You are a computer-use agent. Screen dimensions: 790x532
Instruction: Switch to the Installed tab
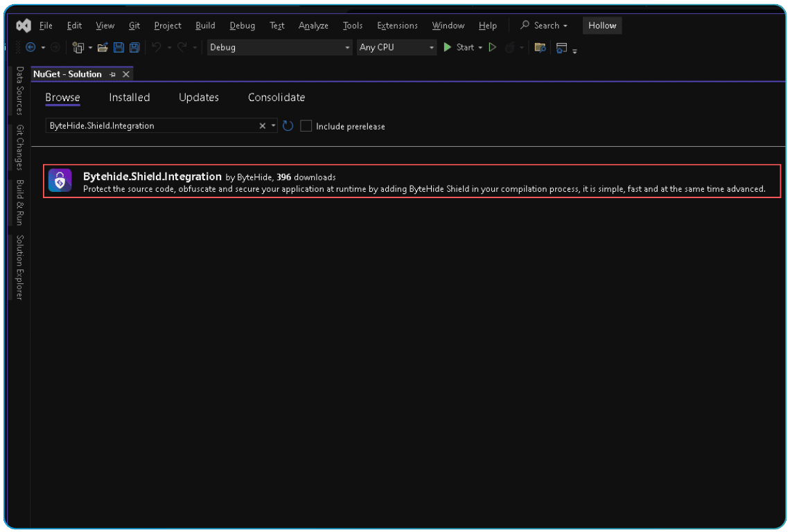click(130, 98)
